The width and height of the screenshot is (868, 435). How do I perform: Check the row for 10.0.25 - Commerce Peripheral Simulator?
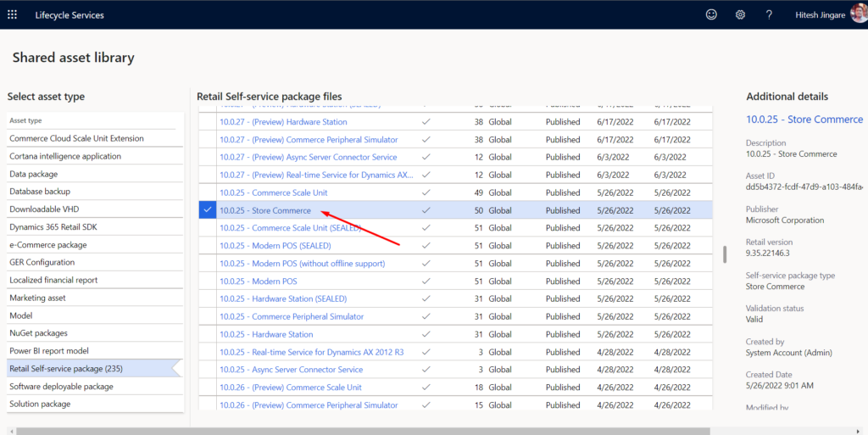pos(208,316)
